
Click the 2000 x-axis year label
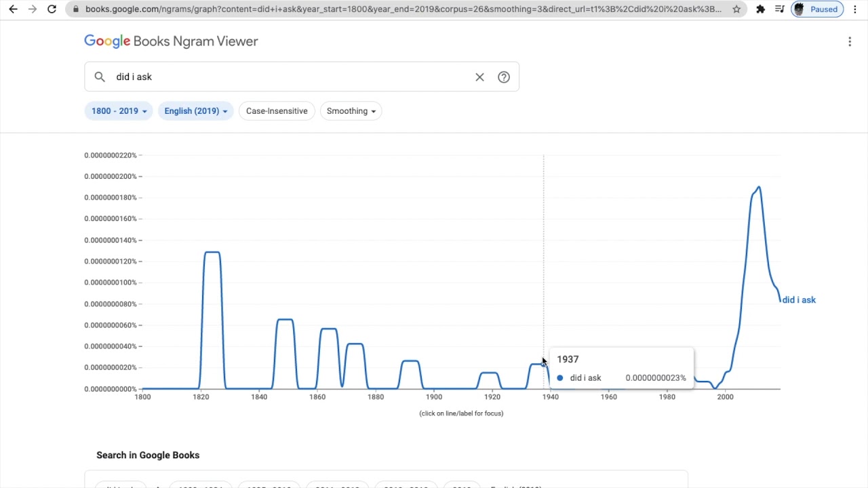[x=725, y=397]
